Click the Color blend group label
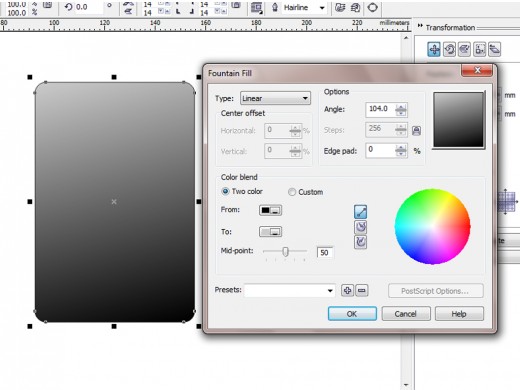 coord(239,177)
